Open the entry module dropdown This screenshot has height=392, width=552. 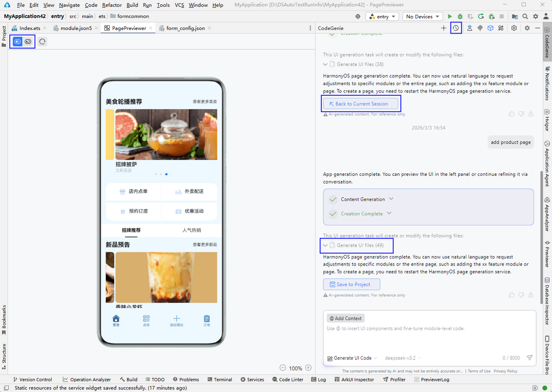pos(382,17)
